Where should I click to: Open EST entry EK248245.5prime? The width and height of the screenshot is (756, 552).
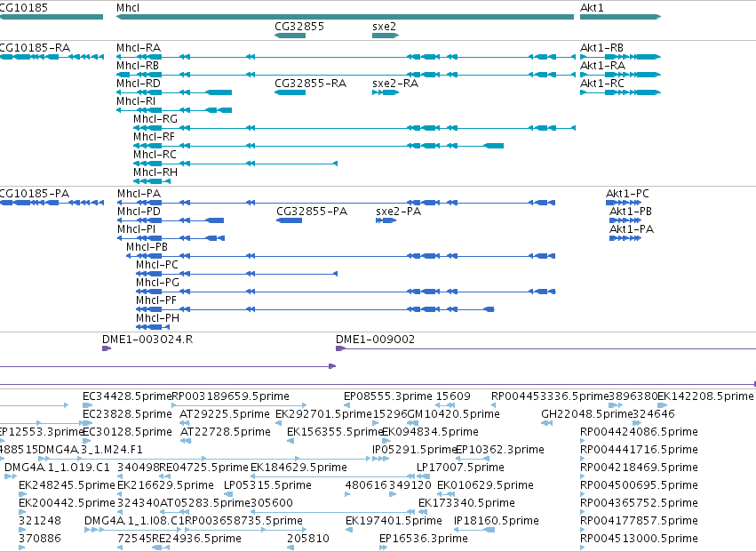pyautogui.click(x=67, y=485)
